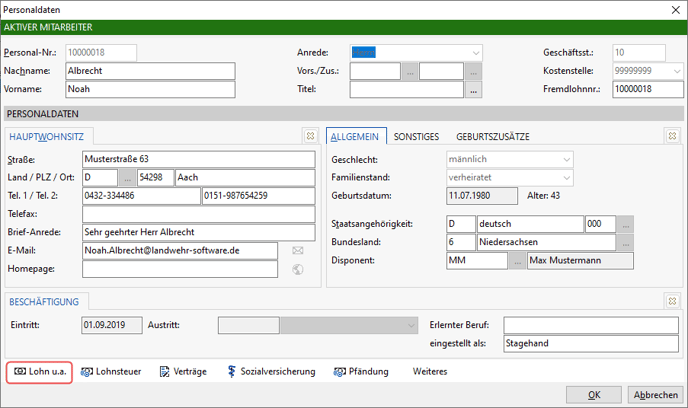The width and height of the screenshot is (688, 408).
Task: Click the empty Titel field
Action: tap(406, 89)
